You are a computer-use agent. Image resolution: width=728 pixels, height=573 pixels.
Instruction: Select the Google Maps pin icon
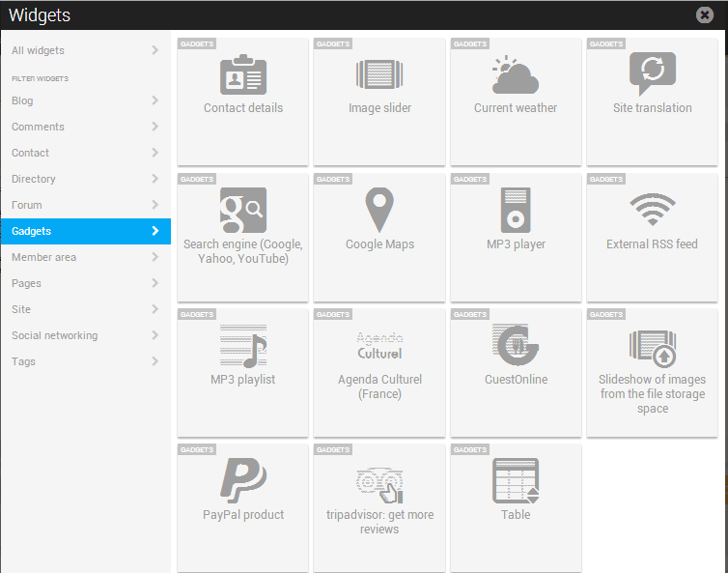point(379,210)
